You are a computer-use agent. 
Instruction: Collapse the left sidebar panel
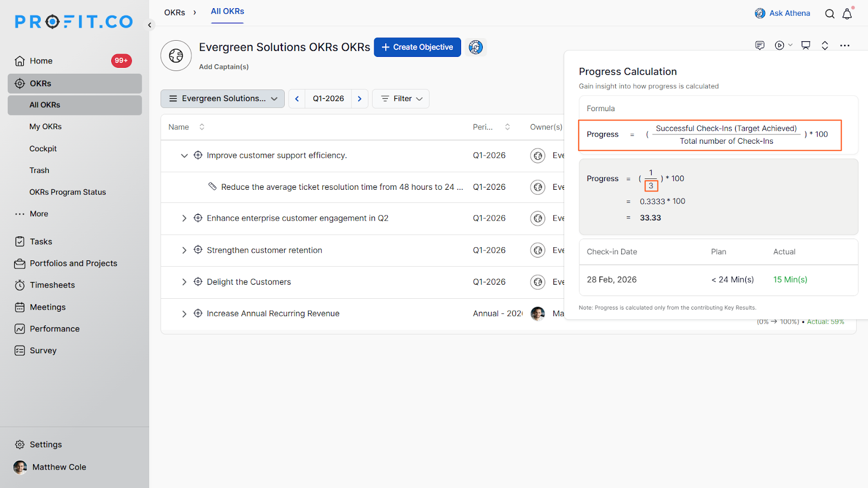tap(150, 25)
